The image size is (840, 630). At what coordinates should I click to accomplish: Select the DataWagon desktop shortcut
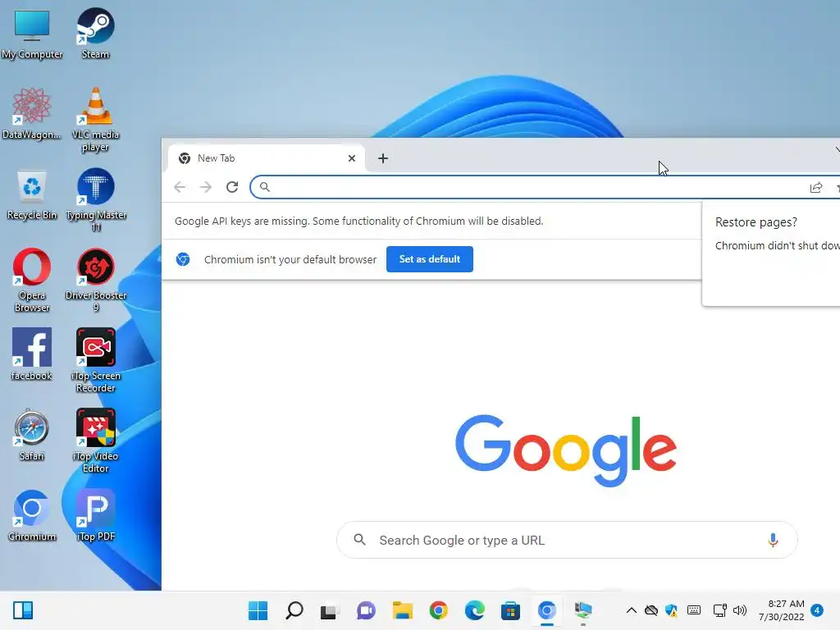click(x=32, y=113)
